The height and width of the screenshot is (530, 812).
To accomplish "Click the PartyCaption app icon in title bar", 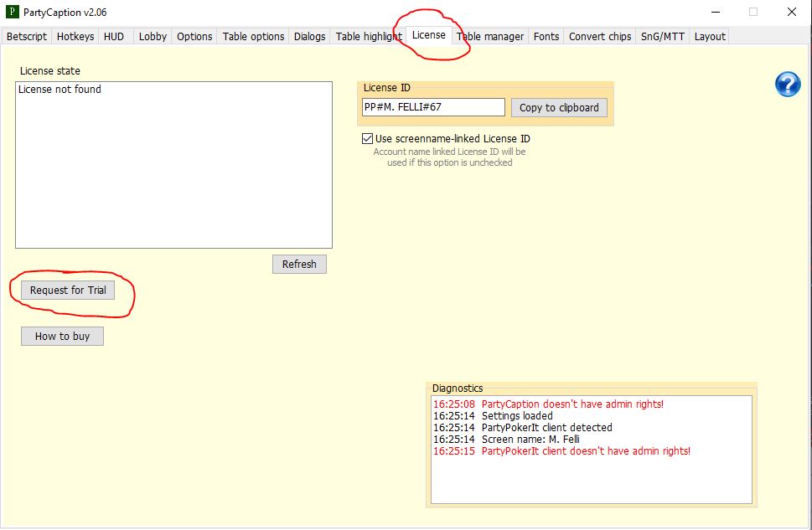I will point(12,12).
